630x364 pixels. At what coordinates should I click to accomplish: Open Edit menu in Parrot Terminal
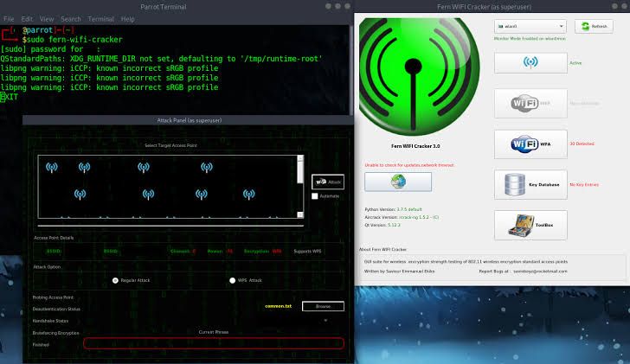point(27,19)
